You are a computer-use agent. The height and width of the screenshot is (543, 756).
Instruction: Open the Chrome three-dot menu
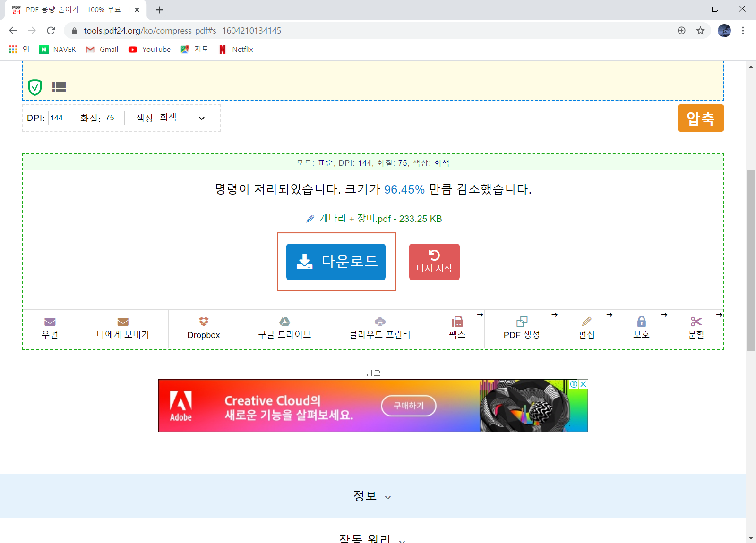[x=743, y=31]
